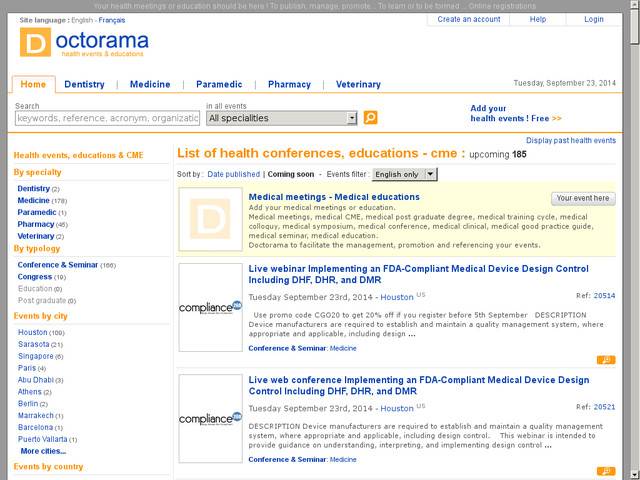Click reference number 20521

[x=604, y=407]
